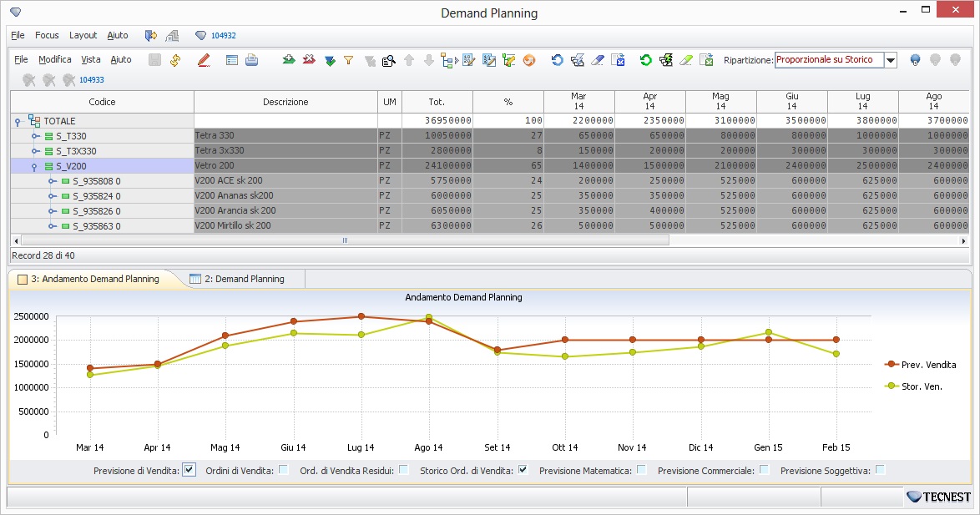Click the 104933 link in the toolbar

[x=91, y=80]
